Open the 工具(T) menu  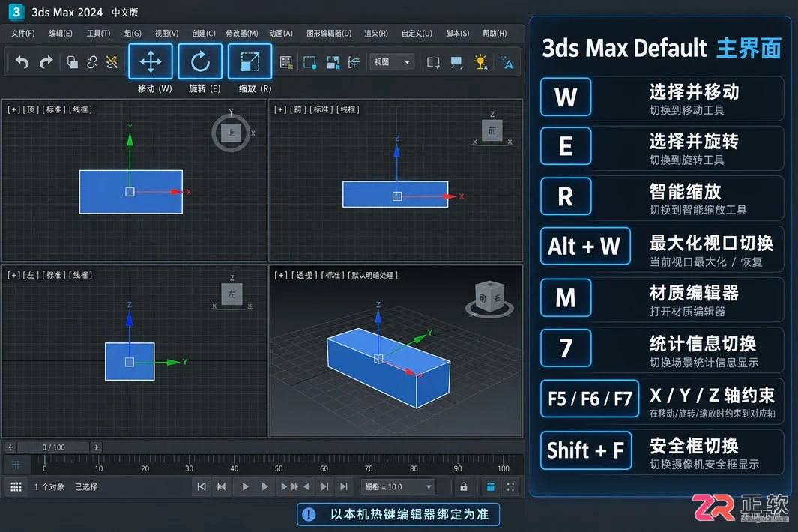[x=98, y=33]
